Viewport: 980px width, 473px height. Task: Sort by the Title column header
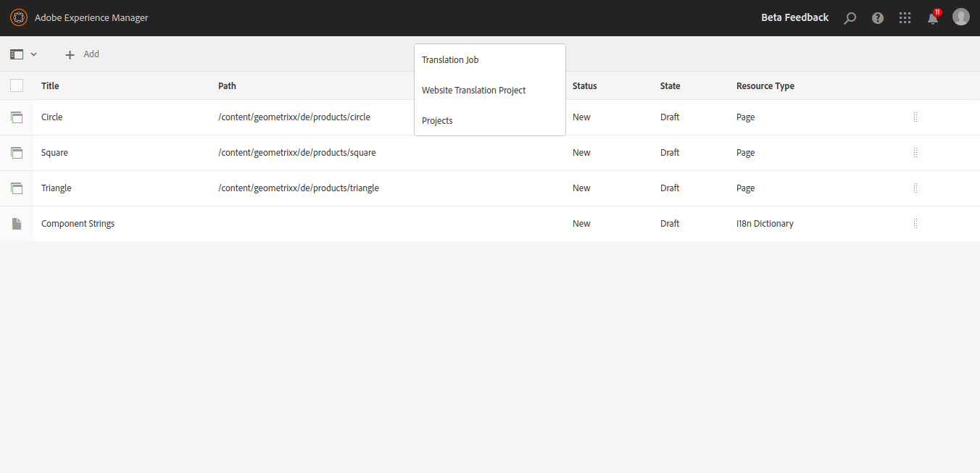coord(50,86)
